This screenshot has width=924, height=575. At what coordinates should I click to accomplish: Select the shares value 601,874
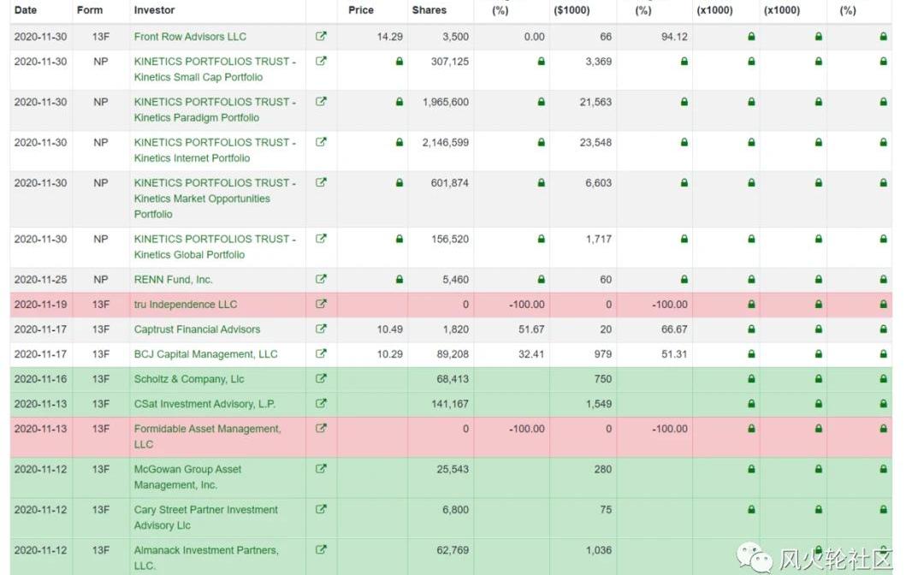coord(450,183)
